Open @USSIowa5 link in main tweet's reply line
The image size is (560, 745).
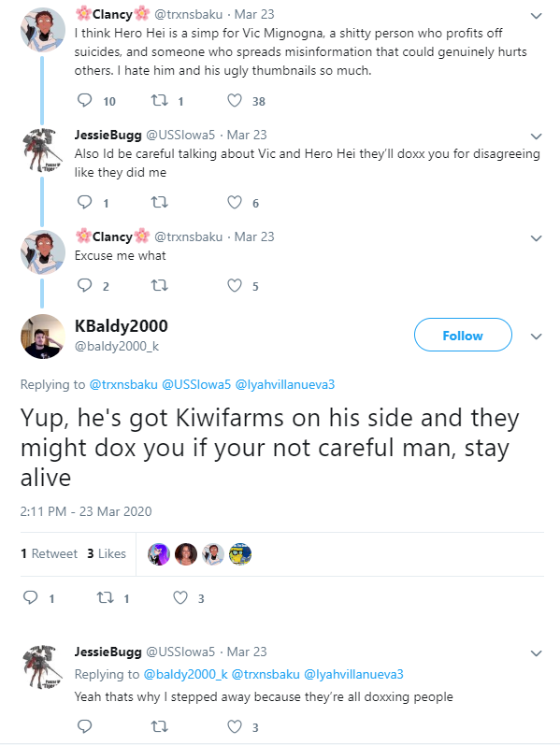[196, 384]
